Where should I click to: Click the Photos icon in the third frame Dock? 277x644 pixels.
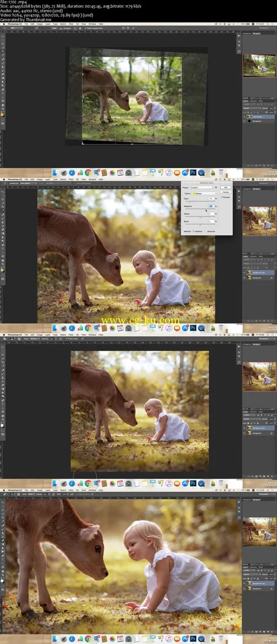(112, 484)
